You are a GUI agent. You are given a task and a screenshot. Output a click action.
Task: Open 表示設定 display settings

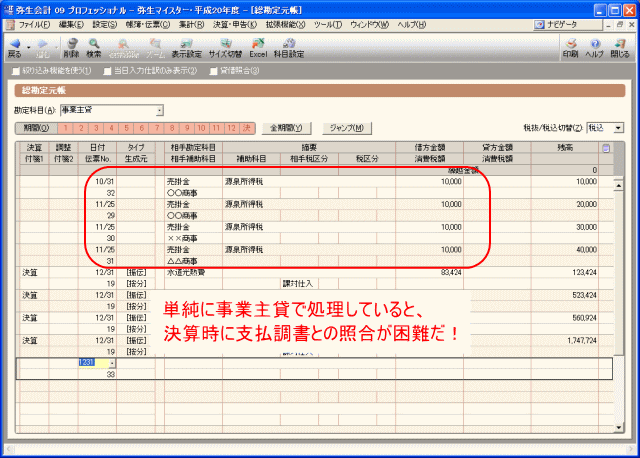(186, 48)
